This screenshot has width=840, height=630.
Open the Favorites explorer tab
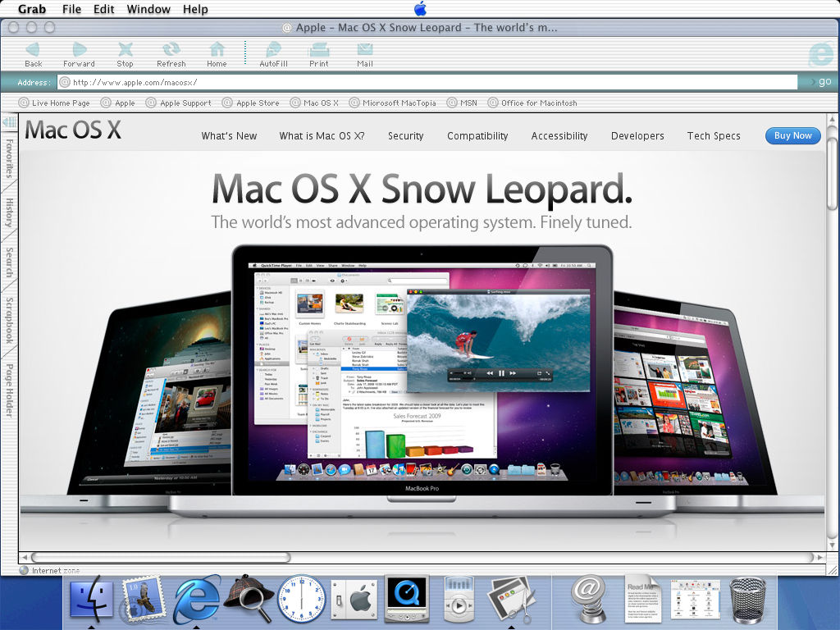tap(9, 158)
